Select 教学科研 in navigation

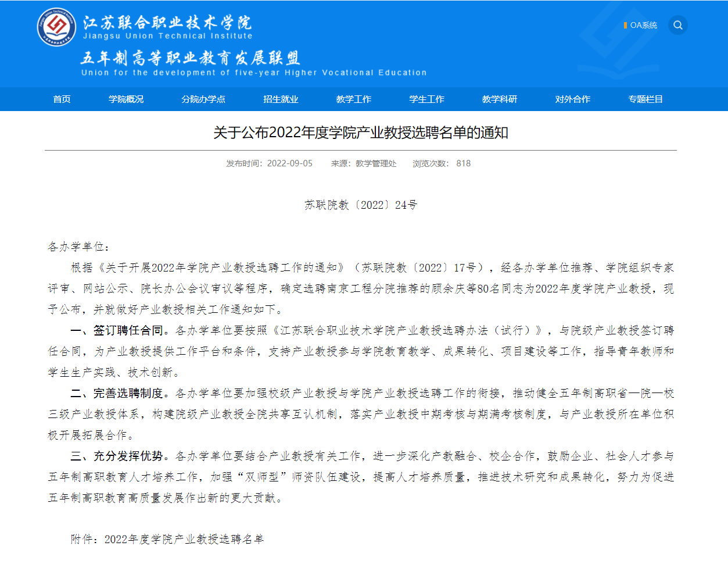pos(499,99)
